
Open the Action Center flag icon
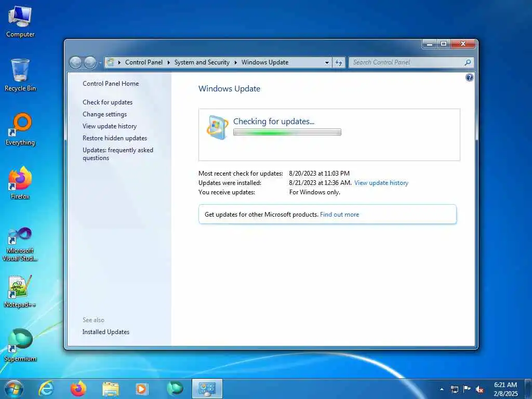point(467,389)
